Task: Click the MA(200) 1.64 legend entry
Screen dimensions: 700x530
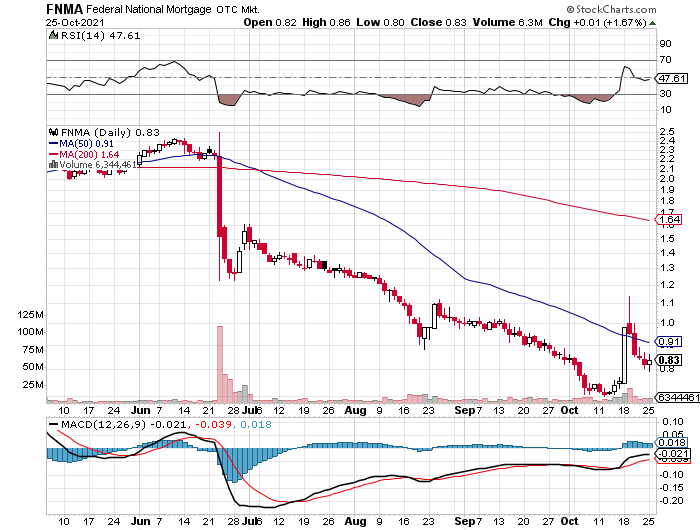Action: pyautogui.click(x=89, y=154)
